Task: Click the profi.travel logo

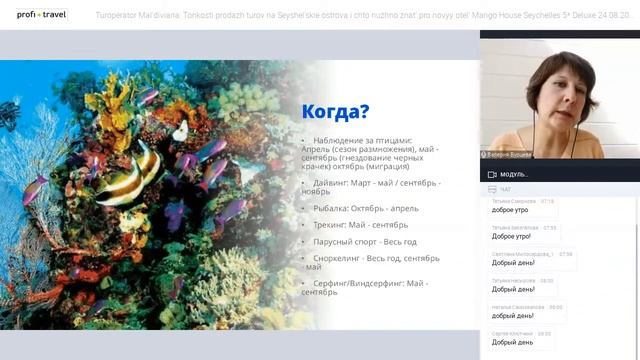Action: [x=41, y=15]
